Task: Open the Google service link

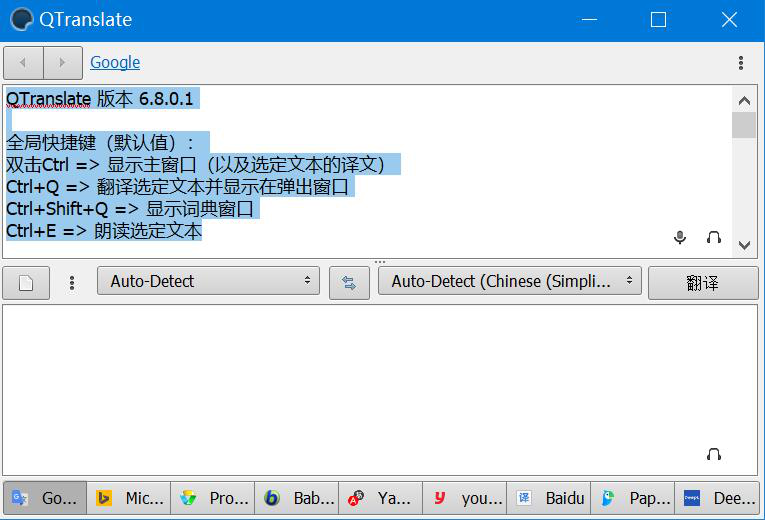Action: click(115, 62)
